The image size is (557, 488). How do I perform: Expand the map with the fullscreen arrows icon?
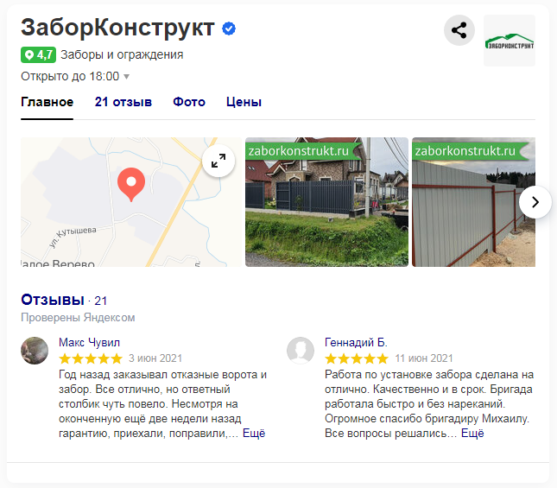coord(218,161)
